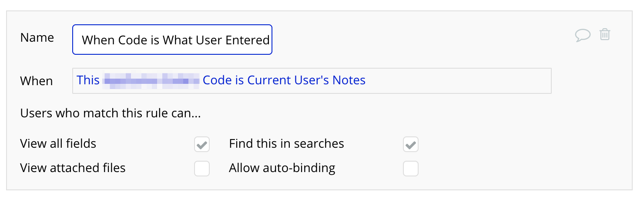Viewport: 644px width, 199px height.
Task: Open the When condition expression box
Action: pyautogui.click(x=457, y=81)
